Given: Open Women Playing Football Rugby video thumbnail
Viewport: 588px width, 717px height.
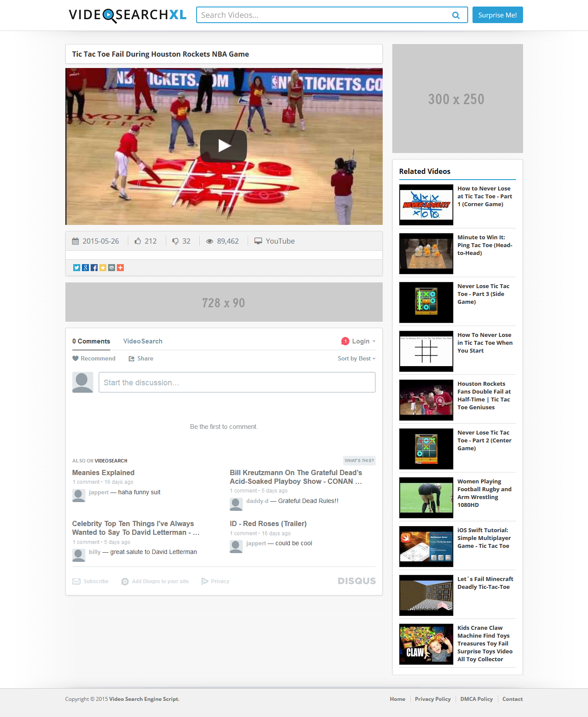Looking at the screenshot, I should 426,498.
